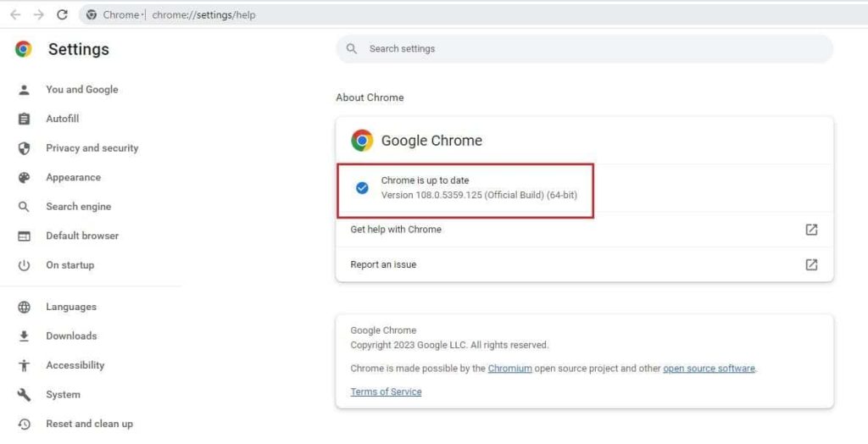Click the Default browser window icon
This screenshot has height=444, width=868.
coord(24,236)
